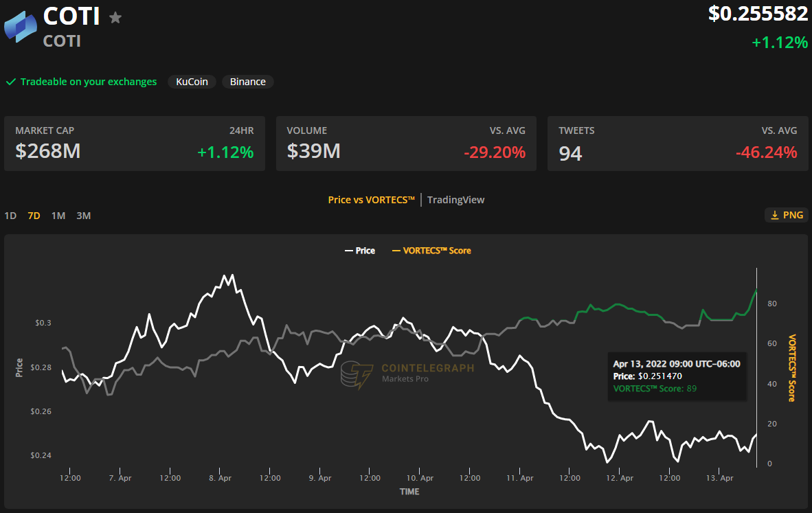This screenshot has width=812, height=513.
Task: Select the KuCoin exchange tag
Action: point(192,82)
